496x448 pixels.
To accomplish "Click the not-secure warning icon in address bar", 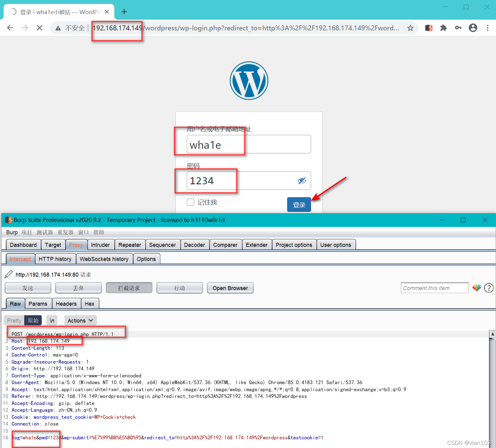I will pos(58,28).
